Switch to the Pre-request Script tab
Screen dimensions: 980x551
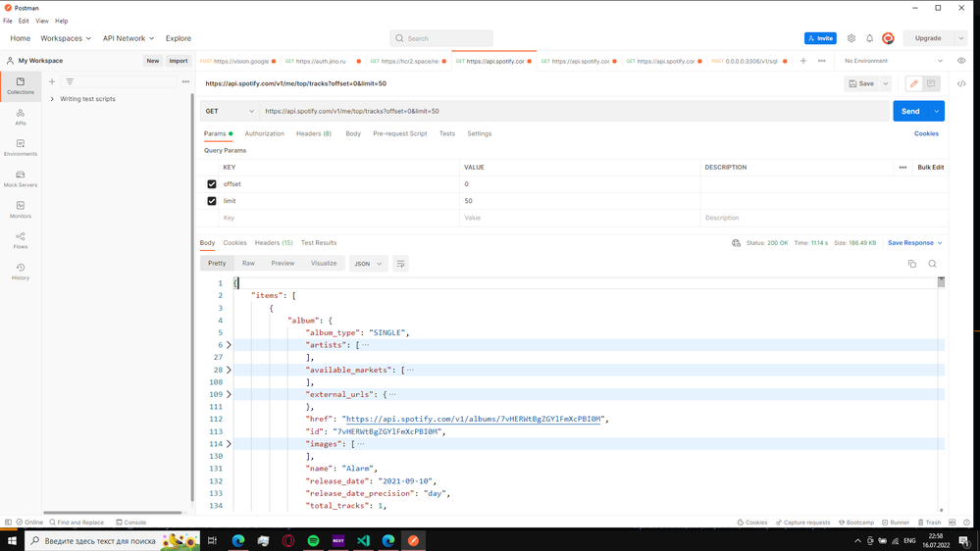tap(400, 133)
